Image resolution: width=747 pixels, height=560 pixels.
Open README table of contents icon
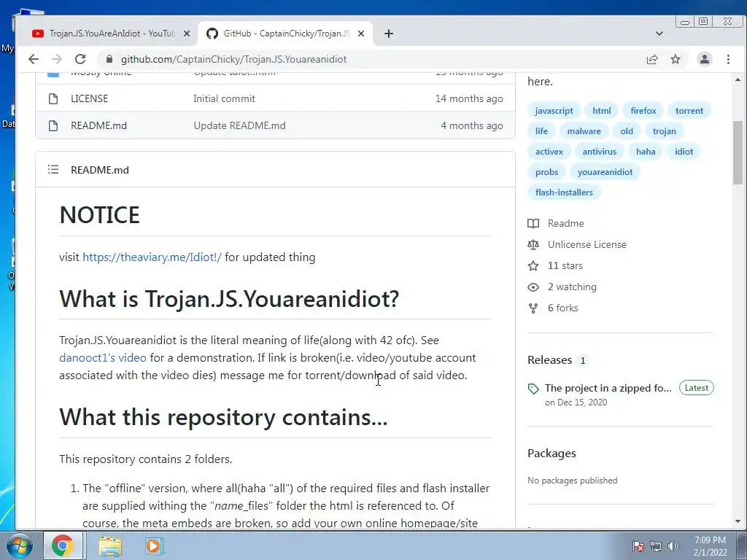pos(53,169)
